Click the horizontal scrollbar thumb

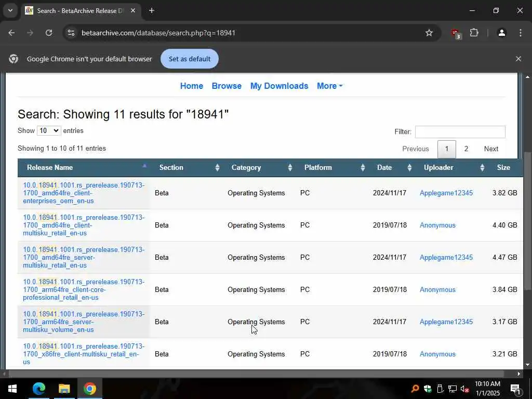256,374
